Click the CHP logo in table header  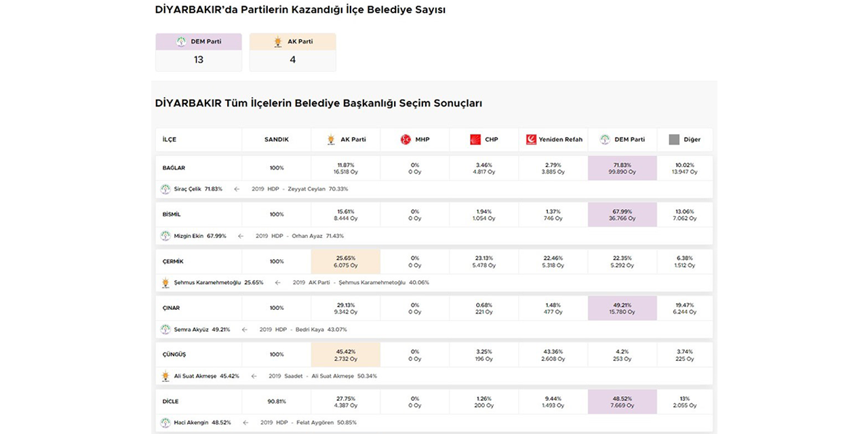pyautogui.click(x=475, y=140)
